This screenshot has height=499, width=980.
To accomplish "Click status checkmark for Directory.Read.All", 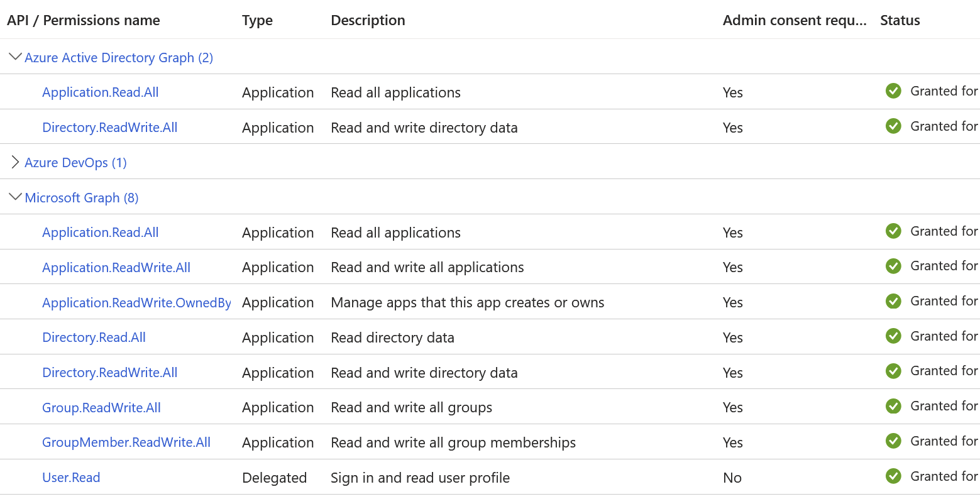I will point(893,336).
